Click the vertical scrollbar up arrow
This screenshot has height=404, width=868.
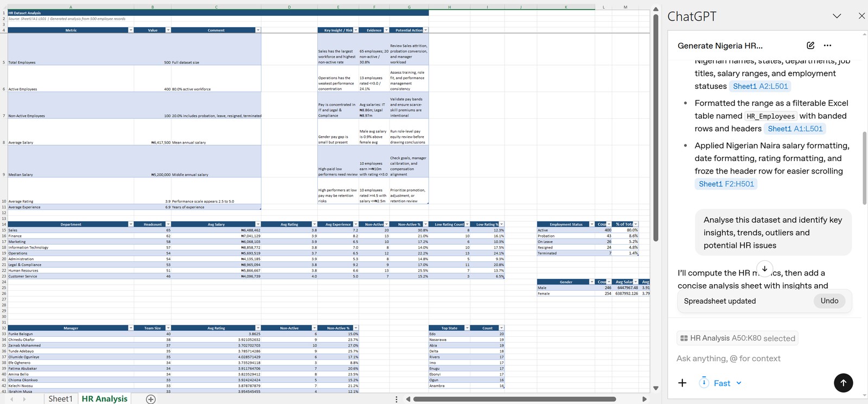click(x=655, y=9)
